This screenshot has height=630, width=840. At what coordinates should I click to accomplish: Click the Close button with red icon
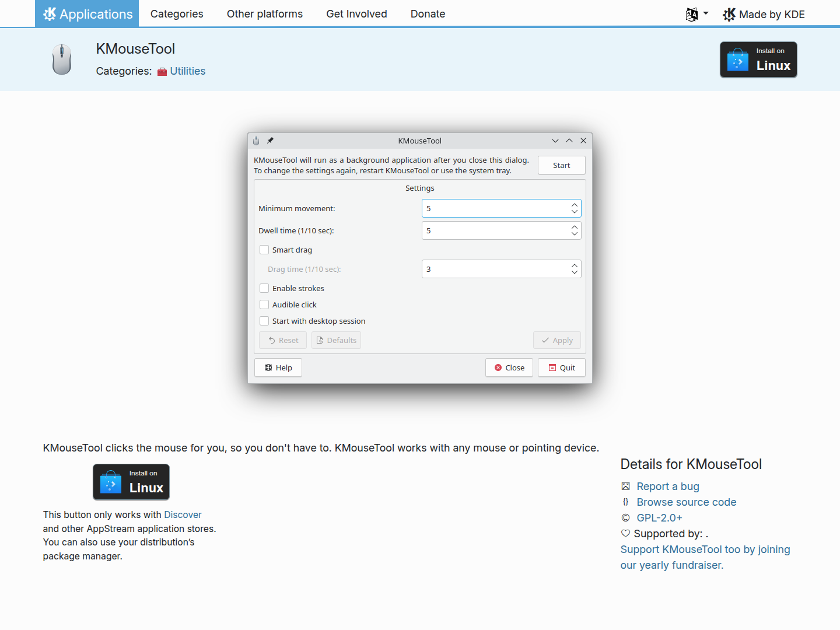coord(509,367)
